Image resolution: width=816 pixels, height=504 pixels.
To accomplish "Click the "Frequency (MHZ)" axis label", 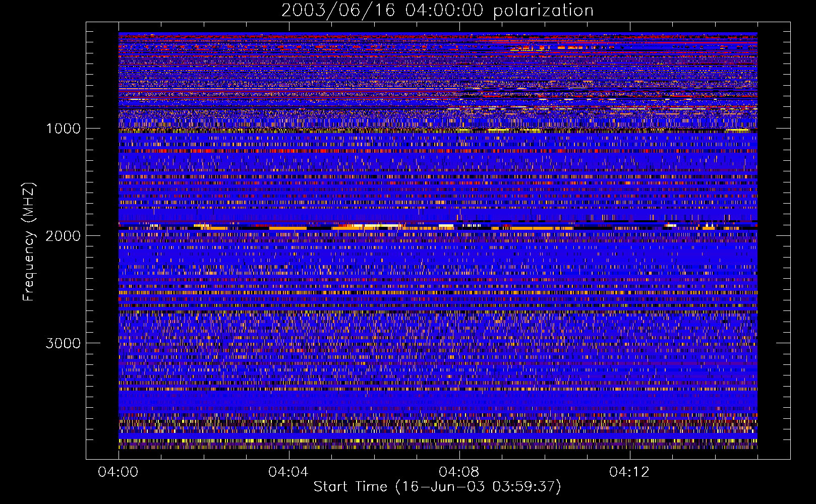I will (x=29, y=242).
